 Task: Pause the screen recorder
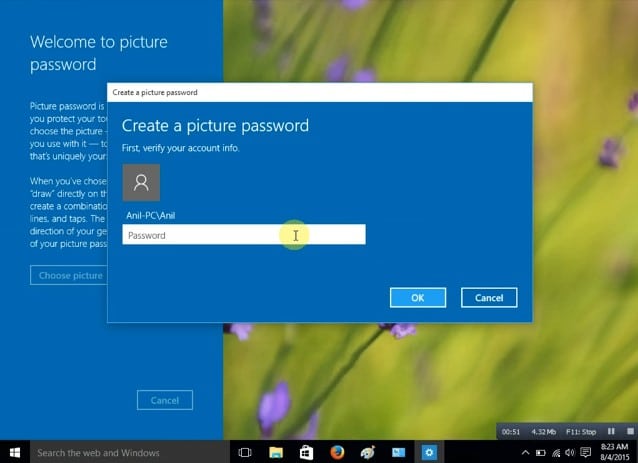[611, 431]
